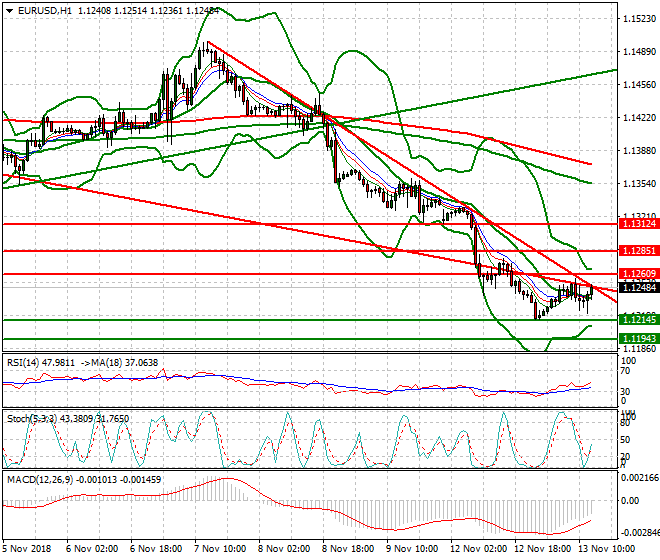
Task: Click the 9 Nov 10:00 time axis label
Action: [x=412, y=549]
